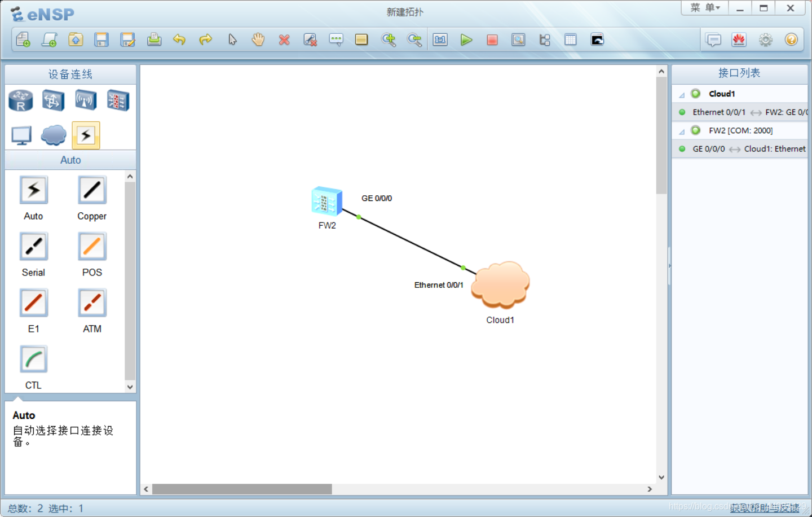Select FW2 [COM: 2000] list row
Image resolution: width=812 pixels, height=517 pixels.
740,130
